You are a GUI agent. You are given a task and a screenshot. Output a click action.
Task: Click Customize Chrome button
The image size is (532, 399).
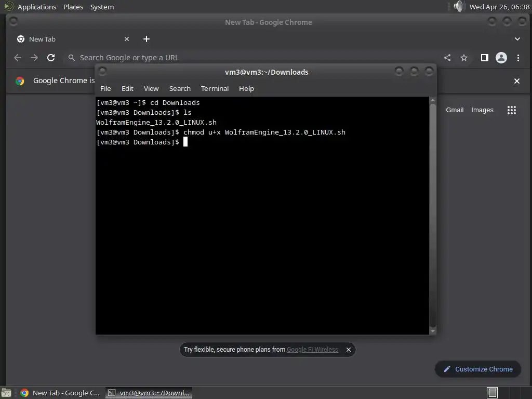coord(478,369)
